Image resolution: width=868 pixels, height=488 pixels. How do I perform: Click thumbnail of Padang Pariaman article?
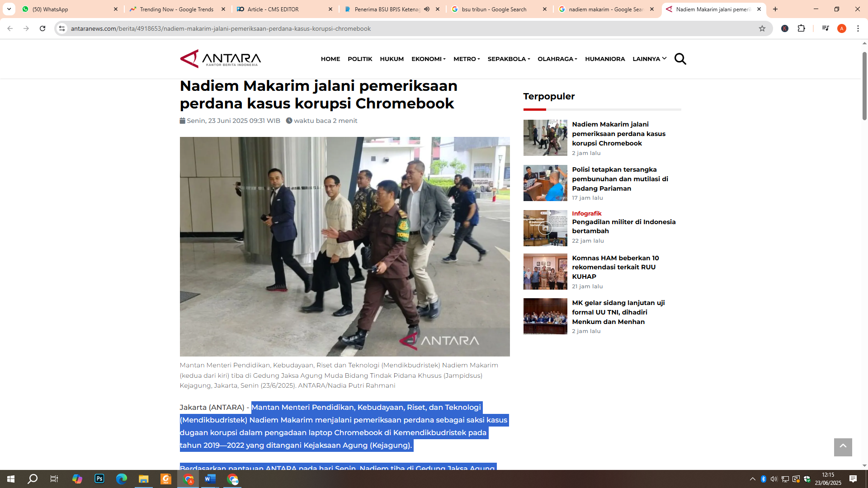click(545, 183)
